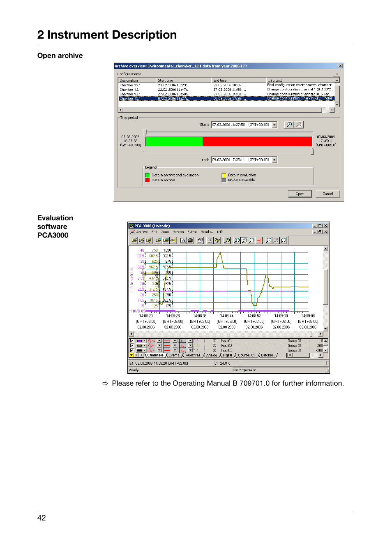
Task: Click the zoom-in plus magnifier toolbar icon
Action: pos(251,240)
